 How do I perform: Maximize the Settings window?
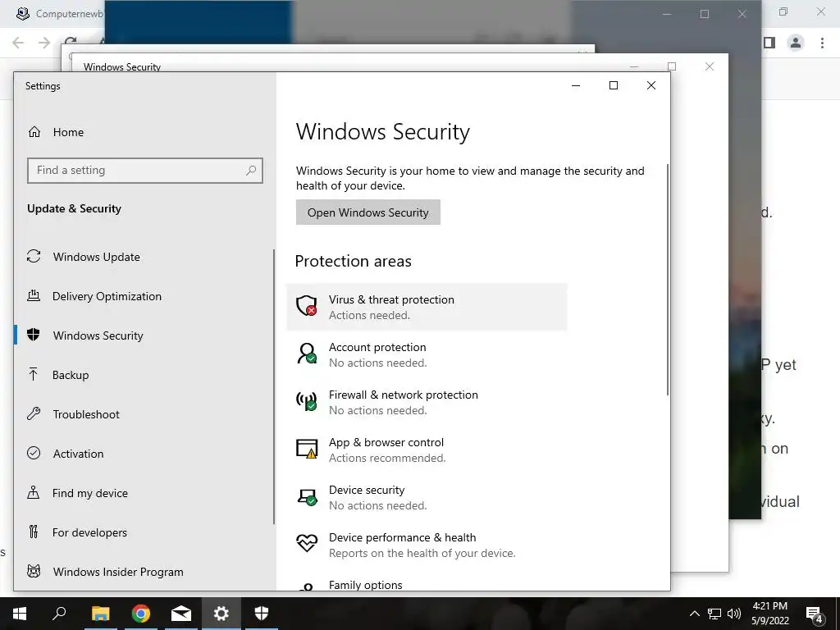(614, 85)
